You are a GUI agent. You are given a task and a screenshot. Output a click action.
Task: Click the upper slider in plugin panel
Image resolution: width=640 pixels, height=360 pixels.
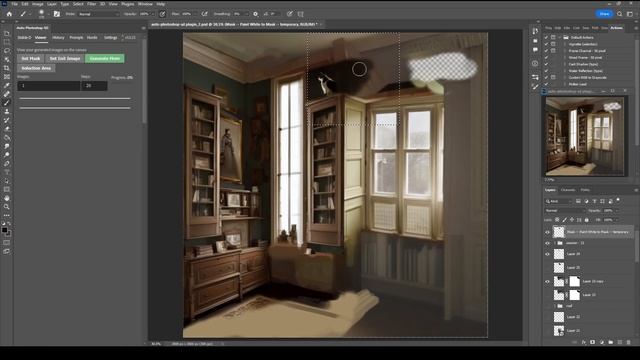tap(75, 98)
